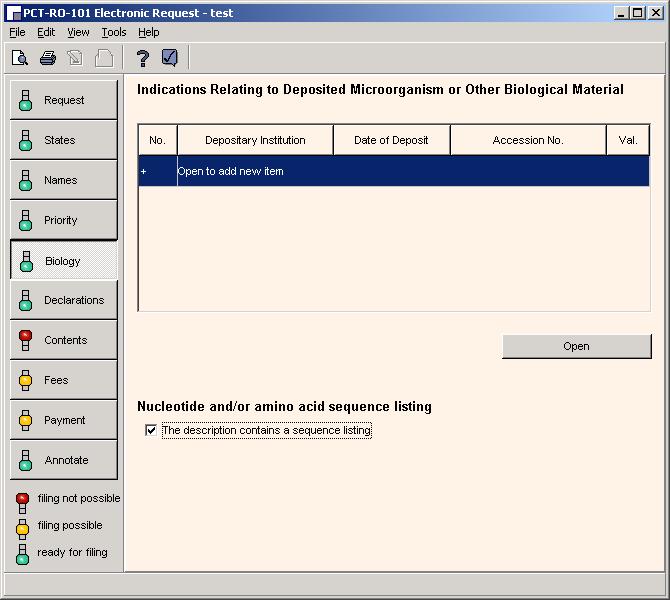Click the green 'ready for filing' legend light
This screenshot has width=670, height=600.
click(22, 555)
